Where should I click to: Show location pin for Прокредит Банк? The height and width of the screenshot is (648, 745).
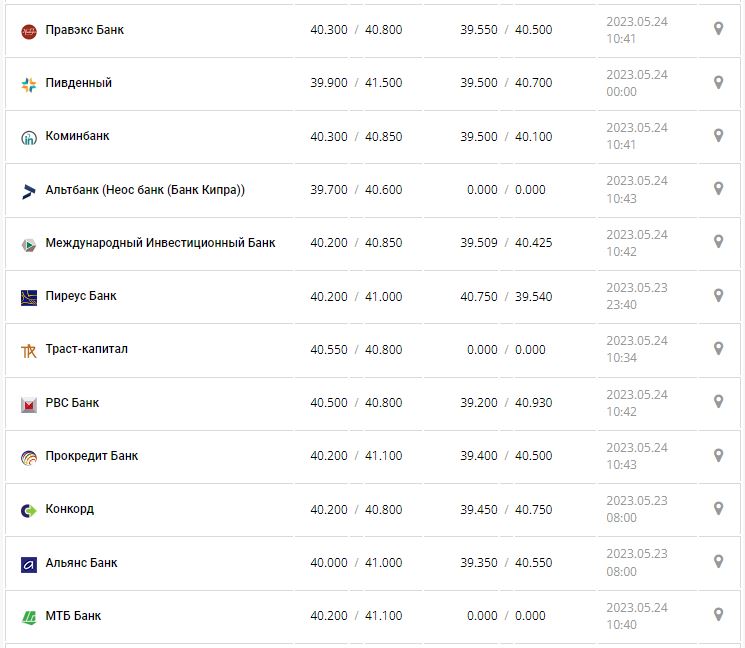pos(718,455)
